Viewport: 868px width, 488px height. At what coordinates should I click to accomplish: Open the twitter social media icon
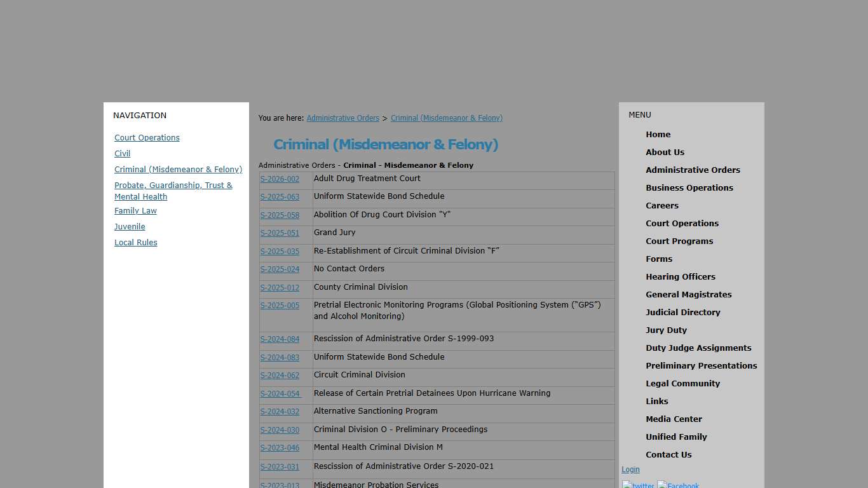coord(637,485)
